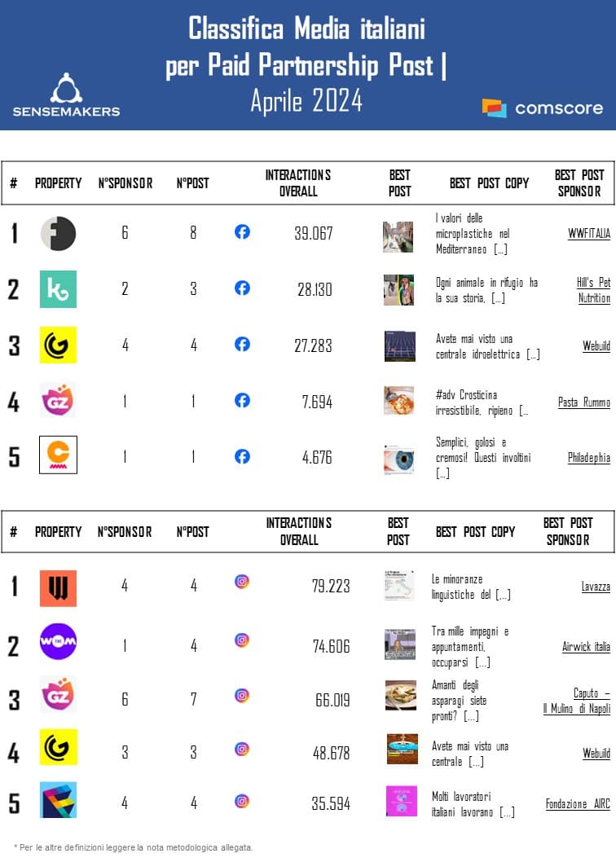616x862 pixels.
Task: Click the Comscore logo in the header
Action: (543, 108)
